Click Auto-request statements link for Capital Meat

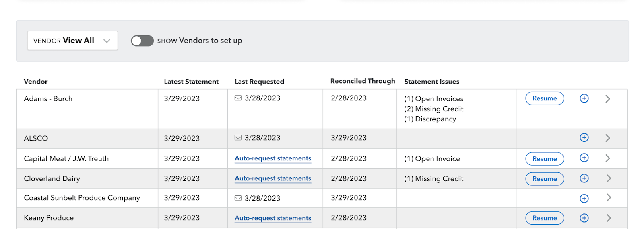[273, 158]
